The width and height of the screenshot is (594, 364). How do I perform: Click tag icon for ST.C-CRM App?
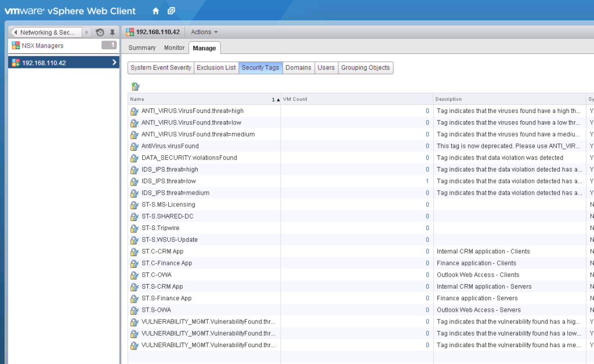click(x=134, y=252)
